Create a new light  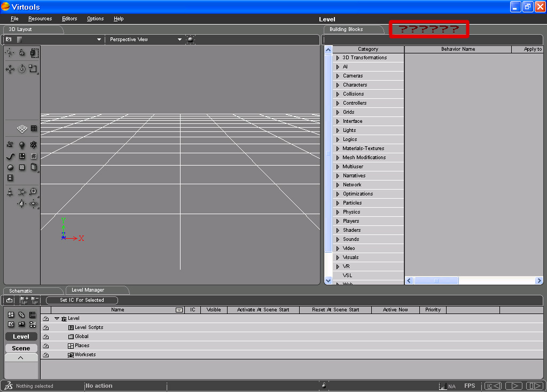click(21, 145)
